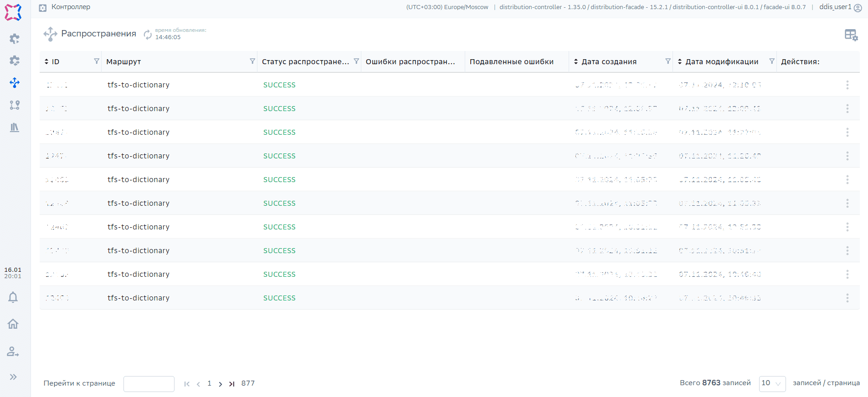Select the distributions arrows icon in sidebar
Image resolution: width=868 pixels, height=397 pixels.
coord(15,83)
